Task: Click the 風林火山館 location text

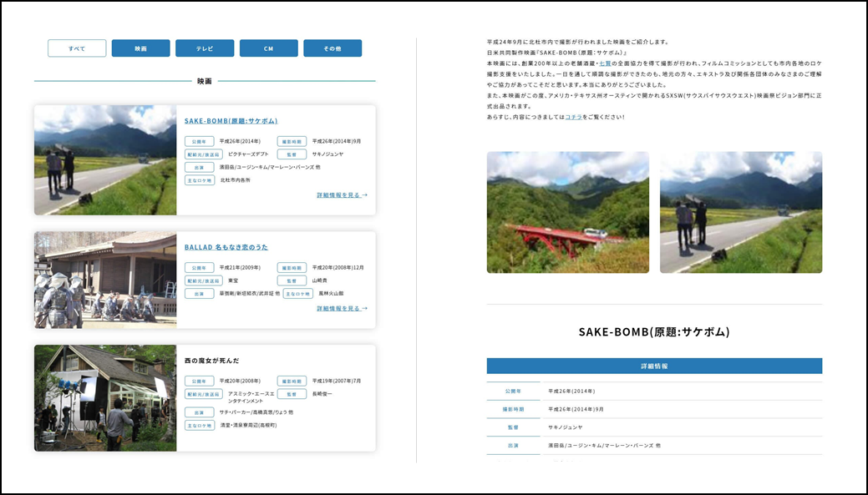Action: pyautogui.click(x=331, y=294)
